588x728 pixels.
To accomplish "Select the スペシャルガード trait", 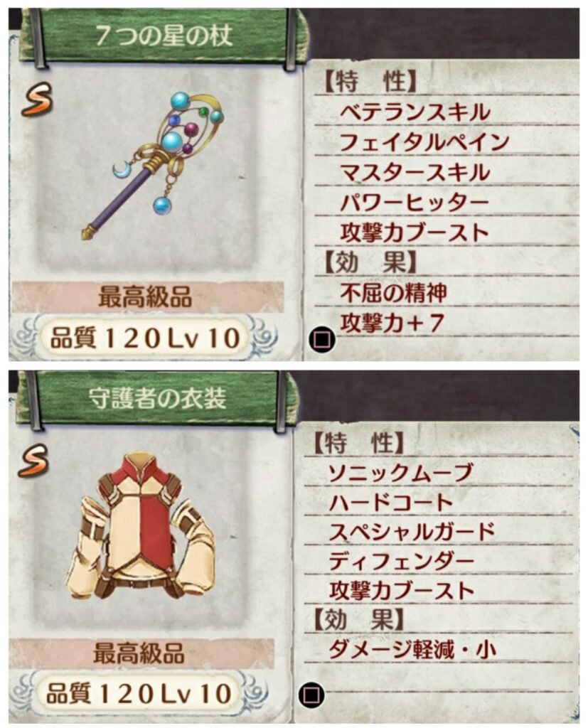I will (x=412, y=532).
